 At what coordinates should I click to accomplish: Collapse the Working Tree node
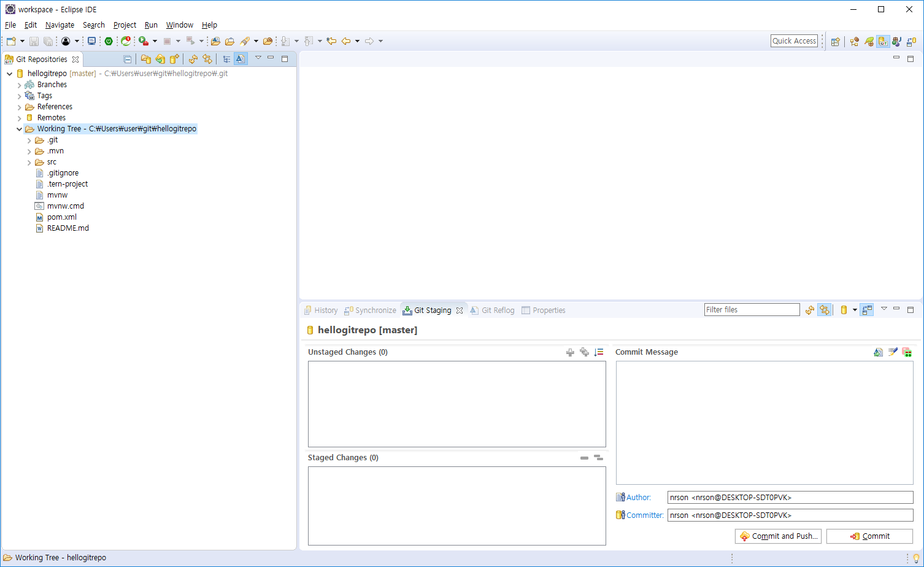pyautogui.click(x=20, y=129)
